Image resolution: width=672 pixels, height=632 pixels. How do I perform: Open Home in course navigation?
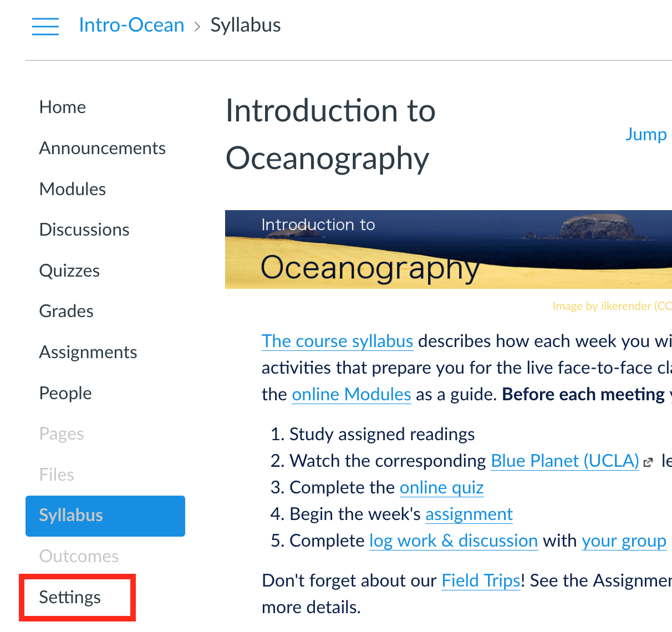click(x=63, y=107)
